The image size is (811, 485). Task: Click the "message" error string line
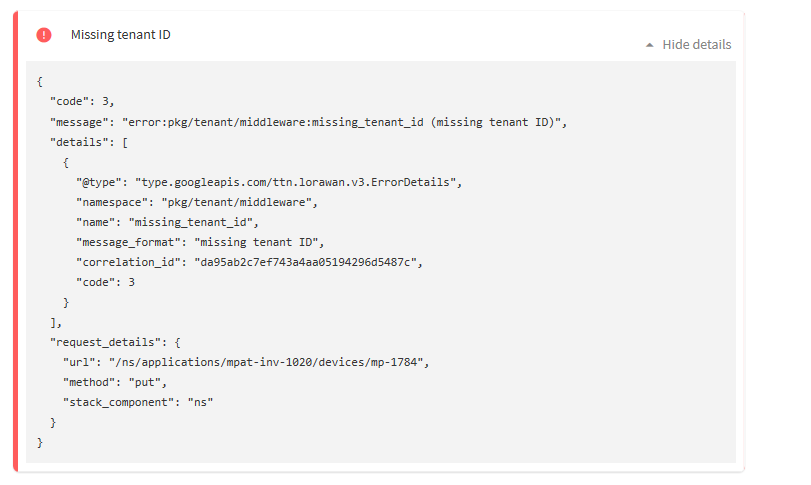pyautogui.click(x=308, y=122)
